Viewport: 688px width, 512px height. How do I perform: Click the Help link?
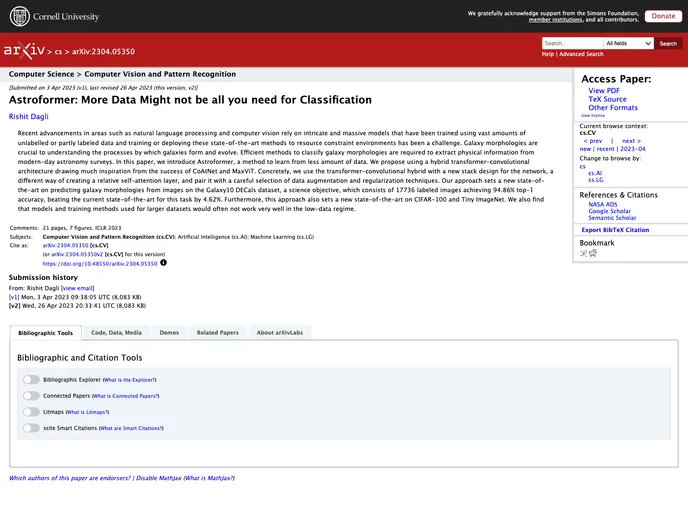pyautogui.click(x=548, y=54)
